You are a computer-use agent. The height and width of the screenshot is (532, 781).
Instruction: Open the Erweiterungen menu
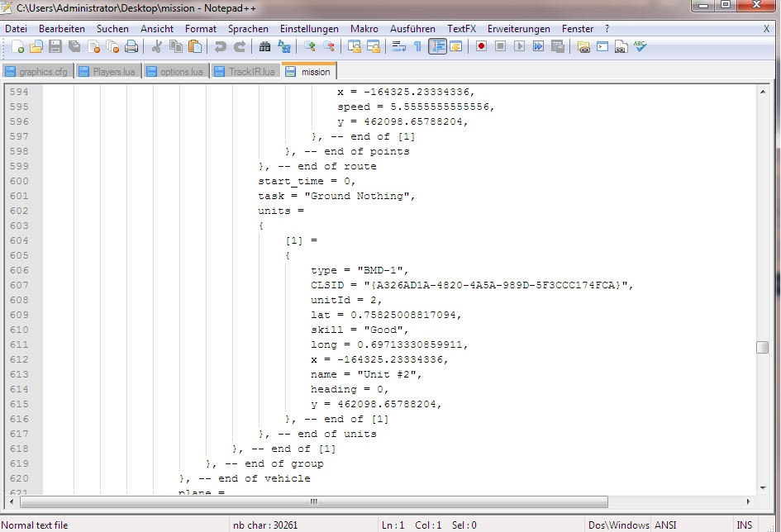[518, 29]
